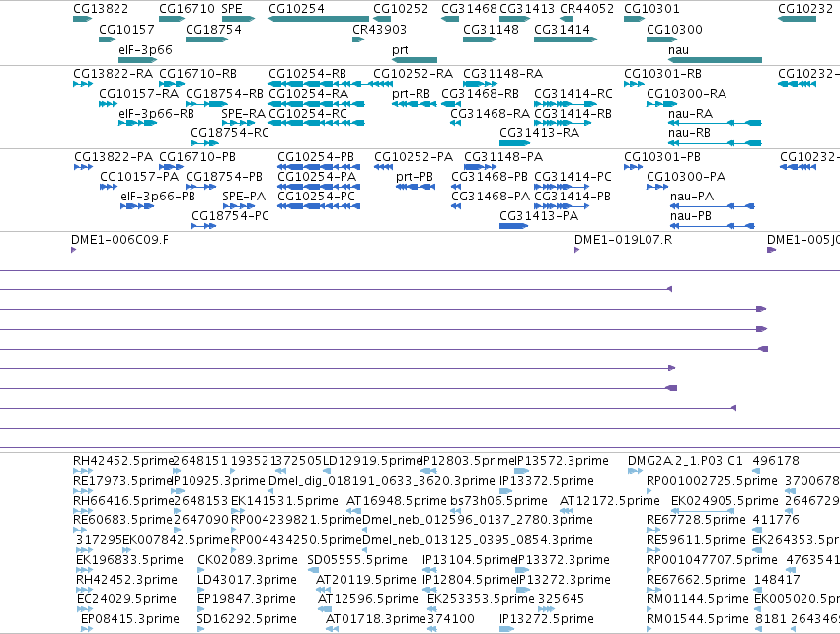Screen dimensions: 840x634
Task: Click the CG10300 gene label
Action: click(x=674, y=29)
